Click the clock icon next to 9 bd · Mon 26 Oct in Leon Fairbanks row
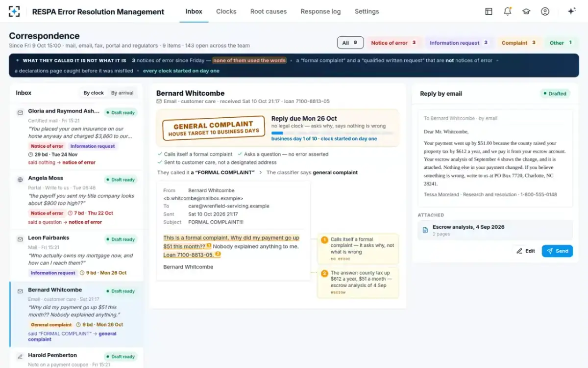Screen dimensions: 588x368 click(x=82, y=273)
